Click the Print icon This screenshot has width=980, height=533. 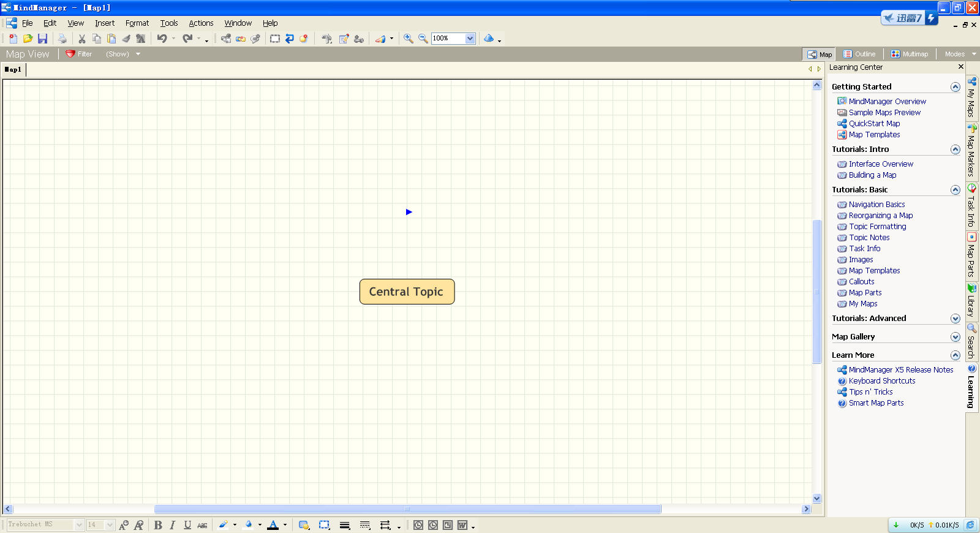pos(62,39)
